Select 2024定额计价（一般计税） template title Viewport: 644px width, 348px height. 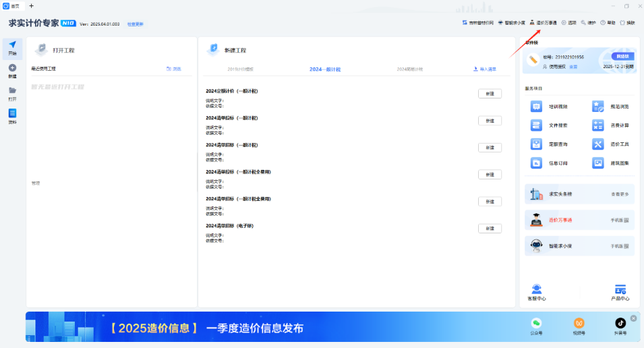(232, 91)
